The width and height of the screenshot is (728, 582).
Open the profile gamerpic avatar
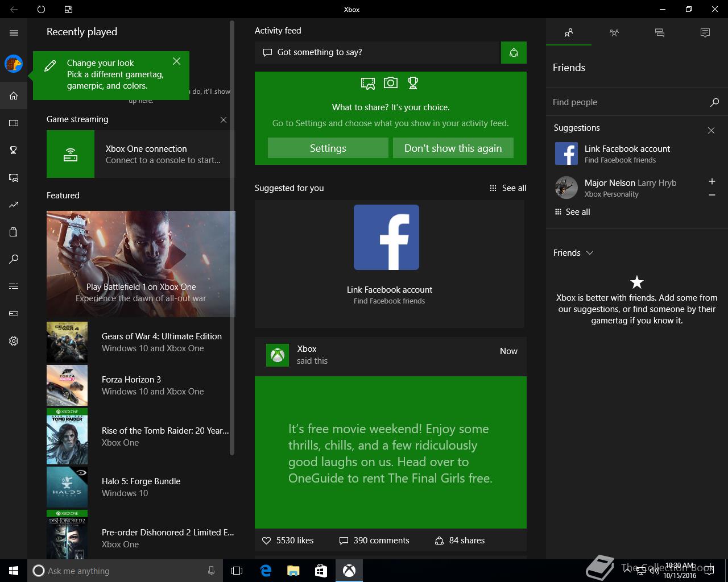(14, 64)
